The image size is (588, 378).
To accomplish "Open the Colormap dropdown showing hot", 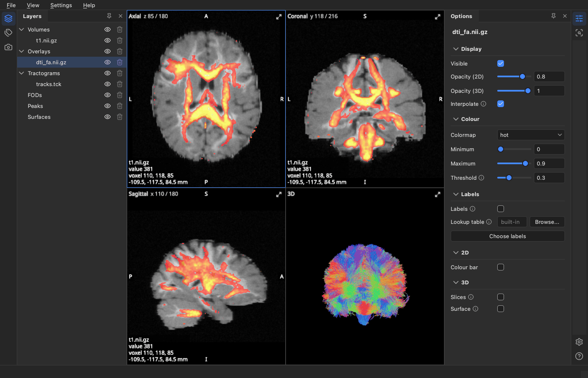I will point(531,135).
